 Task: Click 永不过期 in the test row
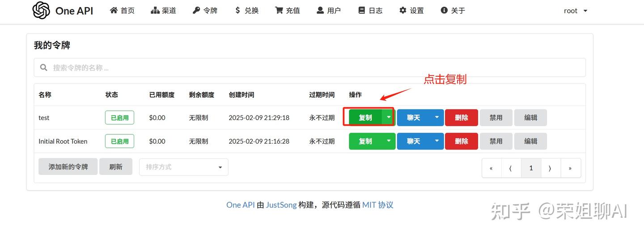[x=322, y=118]
